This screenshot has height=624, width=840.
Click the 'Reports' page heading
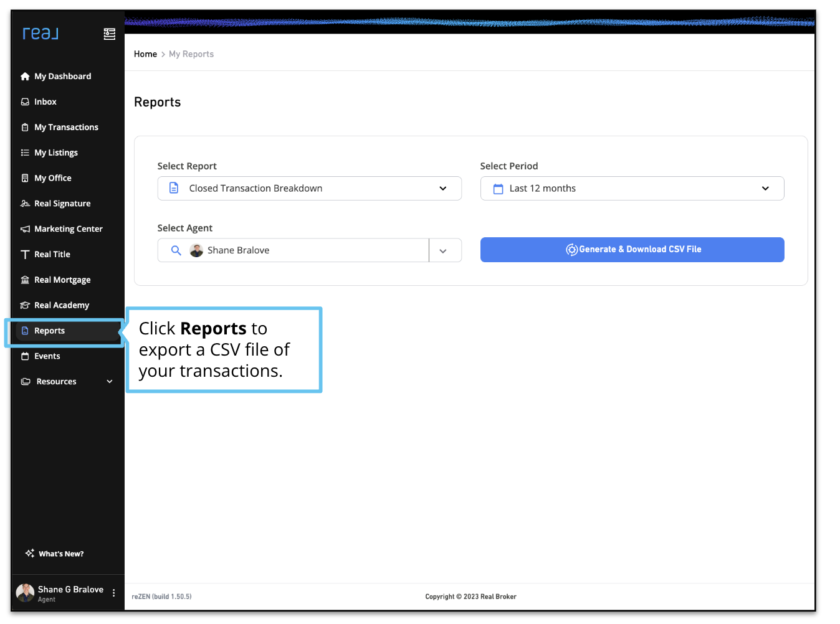[157, 102]
